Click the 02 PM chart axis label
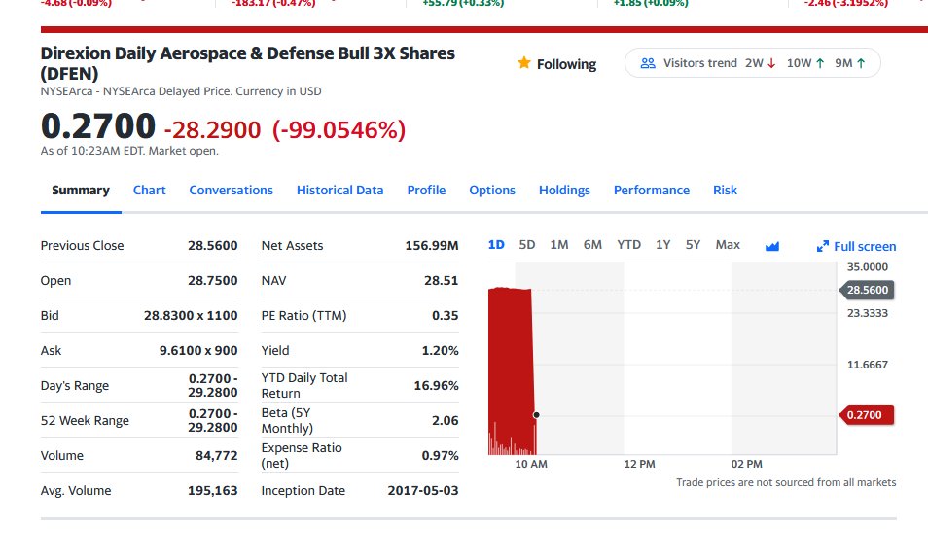928x560 pixels. [746, 464]
